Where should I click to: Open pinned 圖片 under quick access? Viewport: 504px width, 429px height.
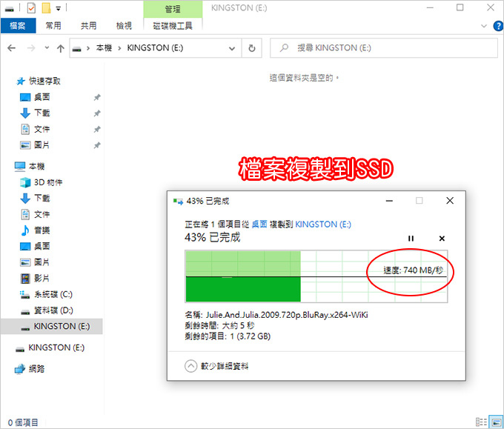pos(42,145)
